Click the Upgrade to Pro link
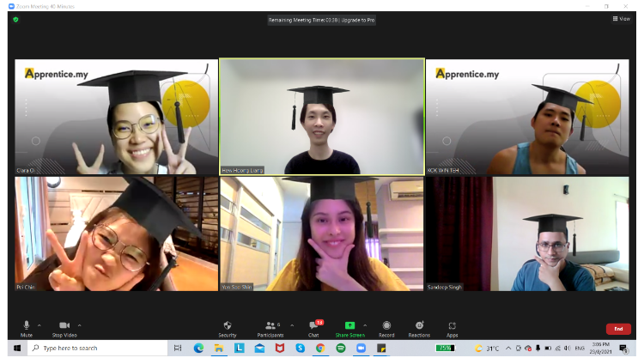Viewport: 644px width, 364px height. coord(359,19)
